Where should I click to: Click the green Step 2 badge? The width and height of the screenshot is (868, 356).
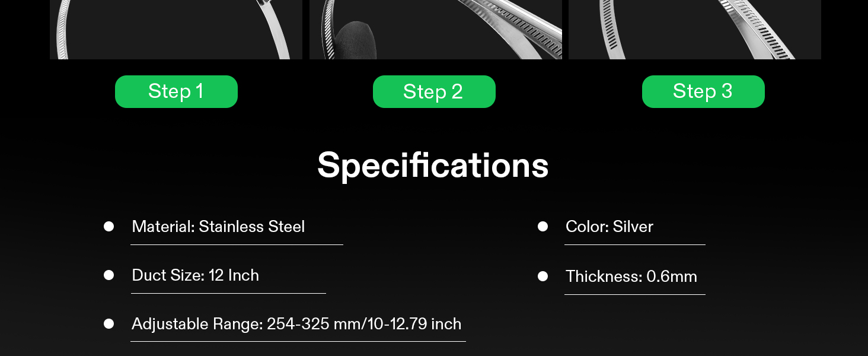[434, 91]
